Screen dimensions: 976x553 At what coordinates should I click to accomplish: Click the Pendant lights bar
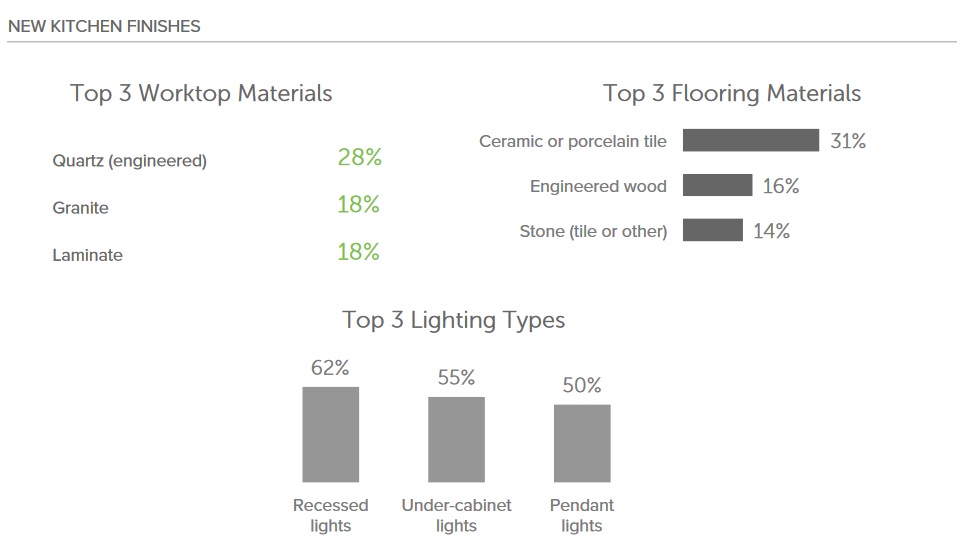click(x=582, y=443)
